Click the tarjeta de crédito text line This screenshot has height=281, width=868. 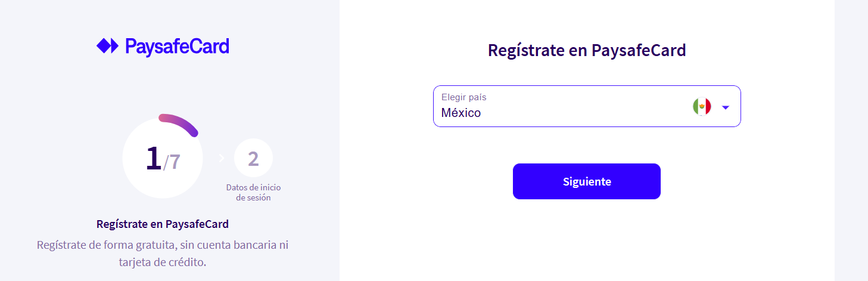click(x=163, y=261)
